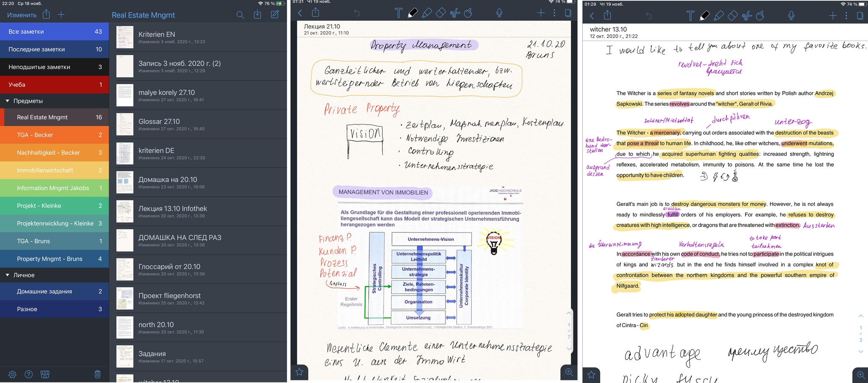Open the add media plus in witcher 13.10 note
This screenshot has height=383, width=868.
point(833,16)
